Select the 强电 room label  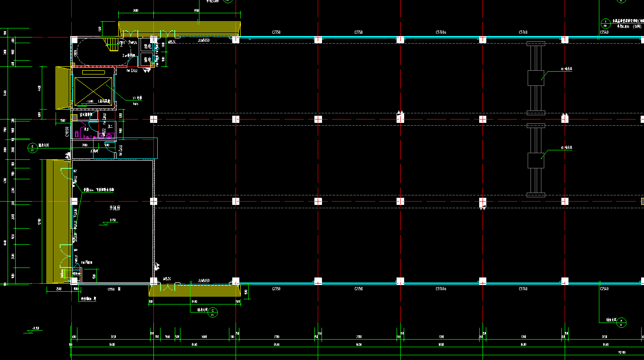point(147,60)
